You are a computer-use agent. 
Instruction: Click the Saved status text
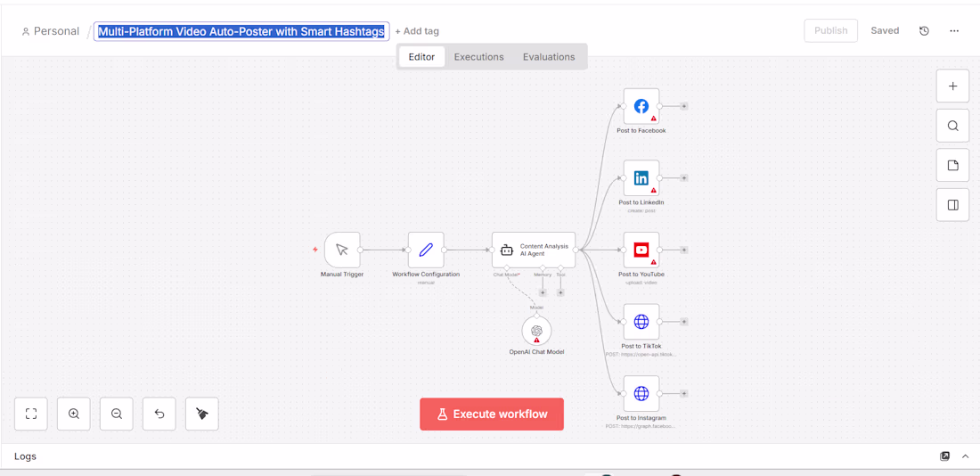(x=885, y=30)
